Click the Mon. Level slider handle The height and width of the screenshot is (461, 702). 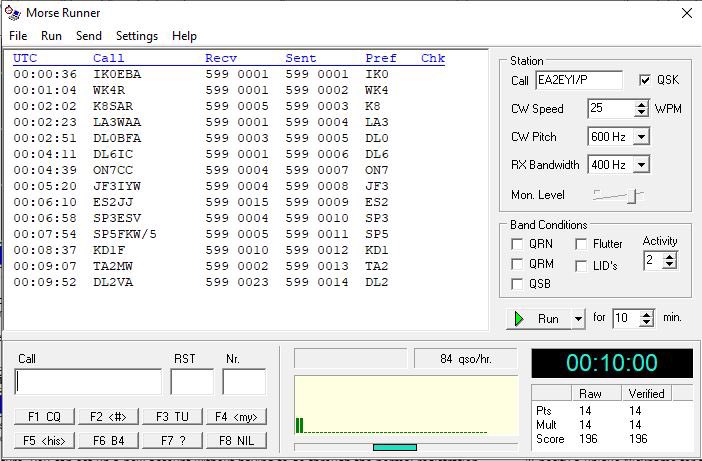click(632, 196)
